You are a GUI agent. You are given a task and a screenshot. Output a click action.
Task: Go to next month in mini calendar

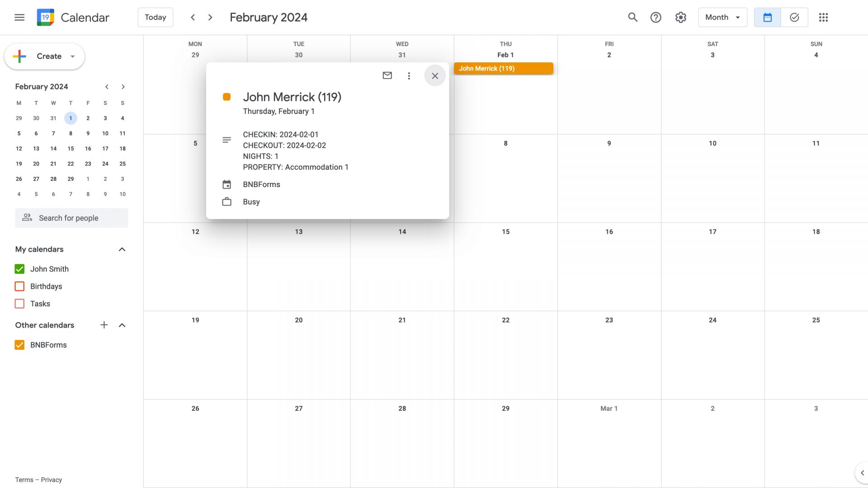click(123, 86)
